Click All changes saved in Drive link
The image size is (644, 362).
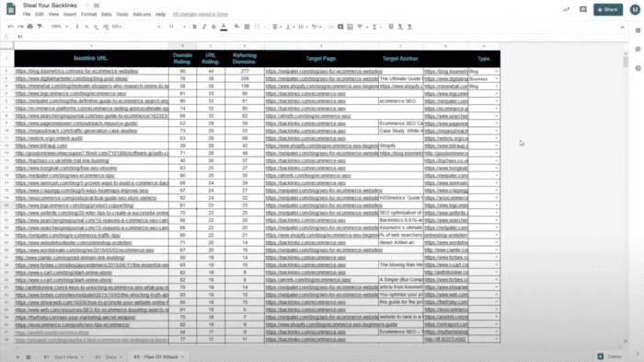point(200,14)
